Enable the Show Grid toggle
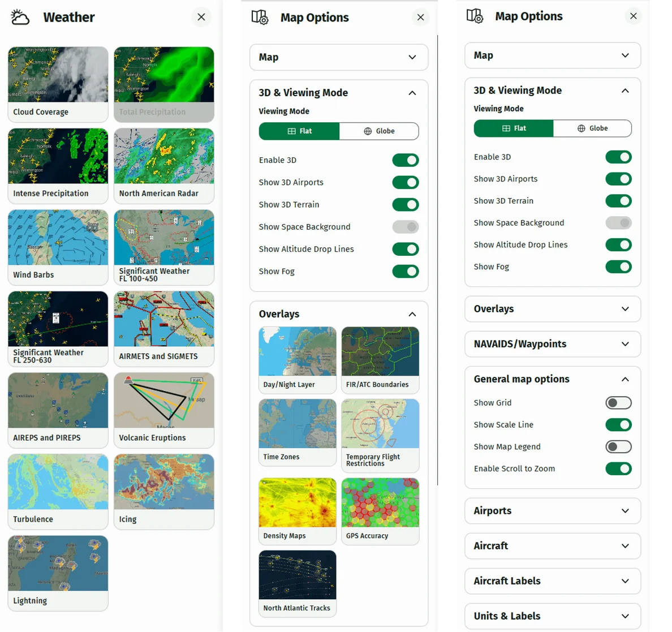 (618, 403)
